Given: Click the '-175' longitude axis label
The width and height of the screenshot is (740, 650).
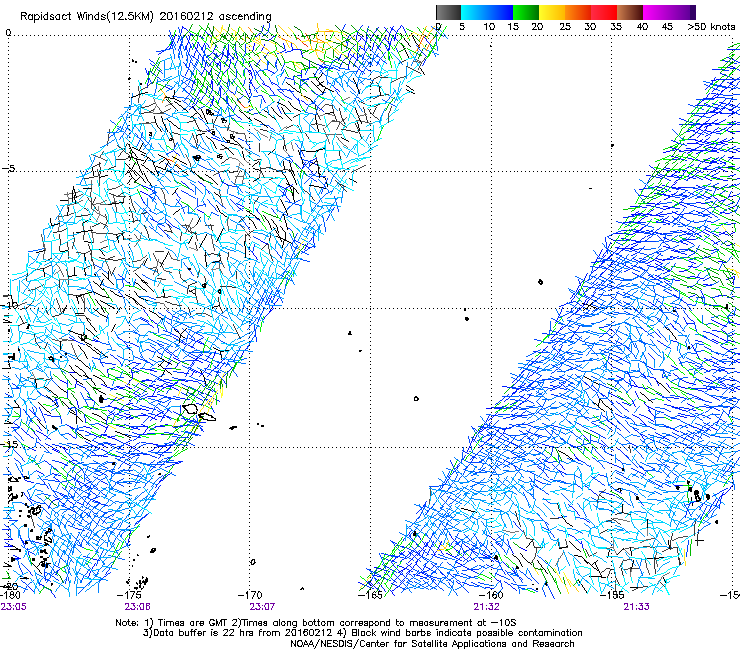Looking at the screenshot, I should [131, 595].
